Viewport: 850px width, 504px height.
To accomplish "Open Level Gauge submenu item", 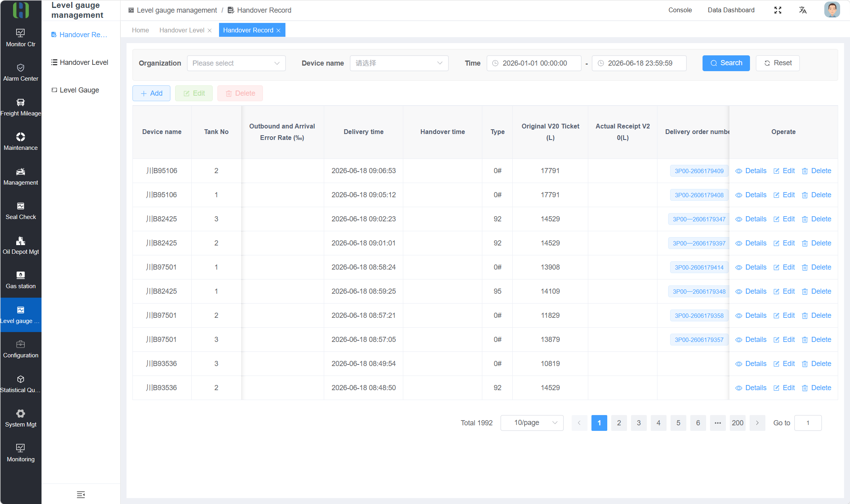I will click(76, 90).
